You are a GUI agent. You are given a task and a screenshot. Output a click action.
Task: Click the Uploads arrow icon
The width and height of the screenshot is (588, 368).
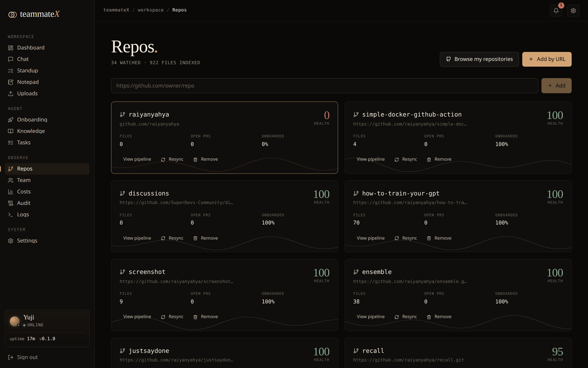point(10,93)
